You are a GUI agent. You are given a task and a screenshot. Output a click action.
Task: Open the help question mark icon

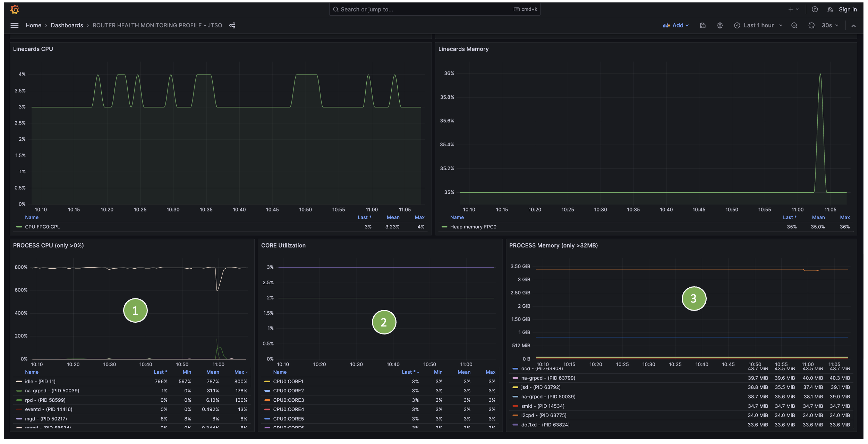815,9
